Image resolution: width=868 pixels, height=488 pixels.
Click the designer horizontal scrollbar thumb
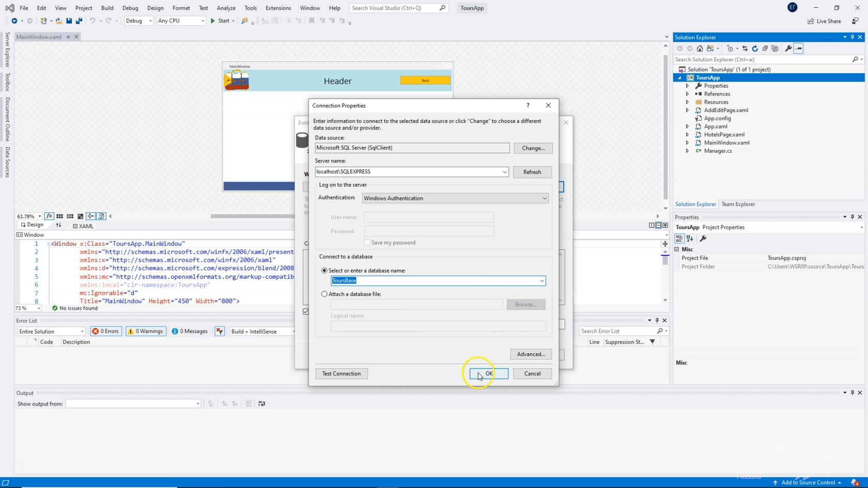coord(252,216)
